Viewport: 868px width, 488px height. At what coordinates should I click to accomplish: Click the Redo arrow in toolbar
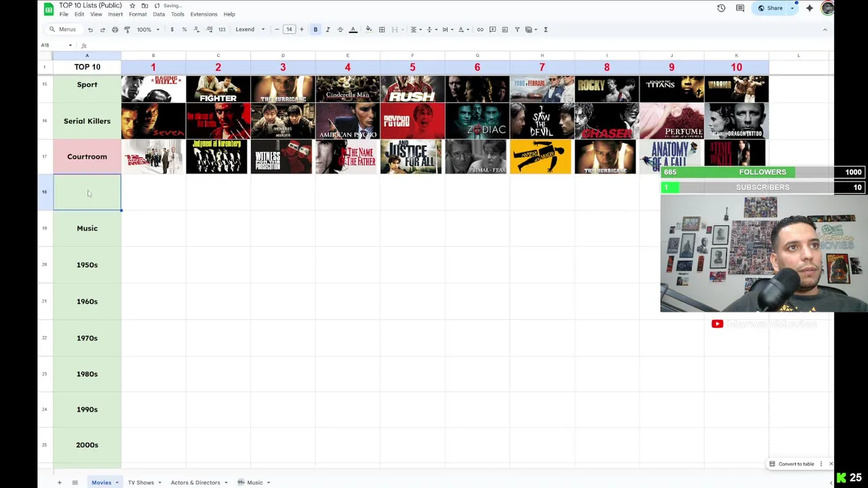coord(102,29)
